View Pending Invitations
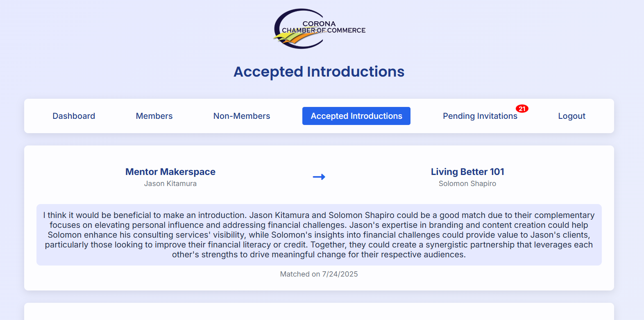644x320 pixels. (480, 116)
